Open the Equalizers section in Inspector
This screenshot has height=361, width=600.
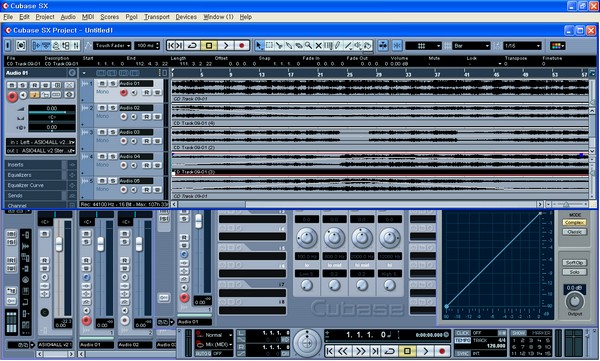[x=34, y=175]
